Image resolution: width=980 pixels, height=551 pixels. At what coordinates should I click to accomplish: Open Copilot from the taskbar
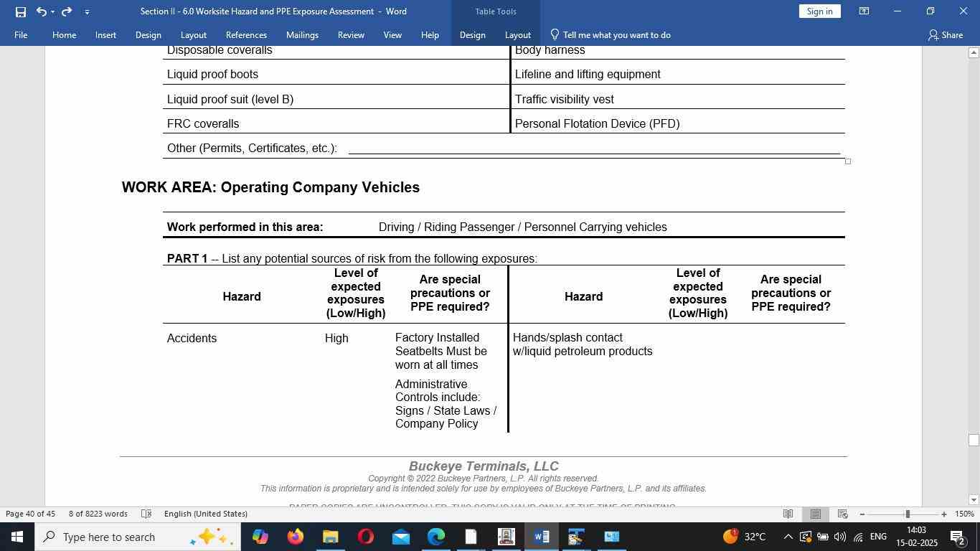coord(260,537)
